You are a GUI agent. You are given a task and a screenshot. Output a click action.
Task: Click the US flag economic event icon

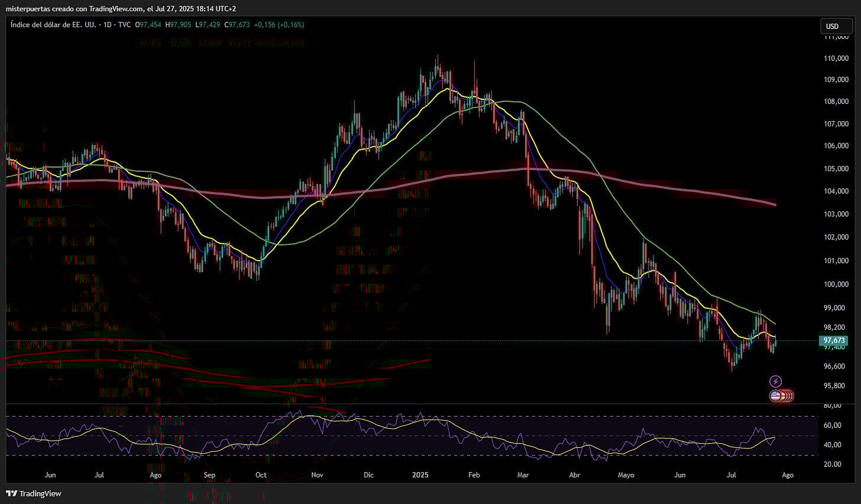click(775, 396)
